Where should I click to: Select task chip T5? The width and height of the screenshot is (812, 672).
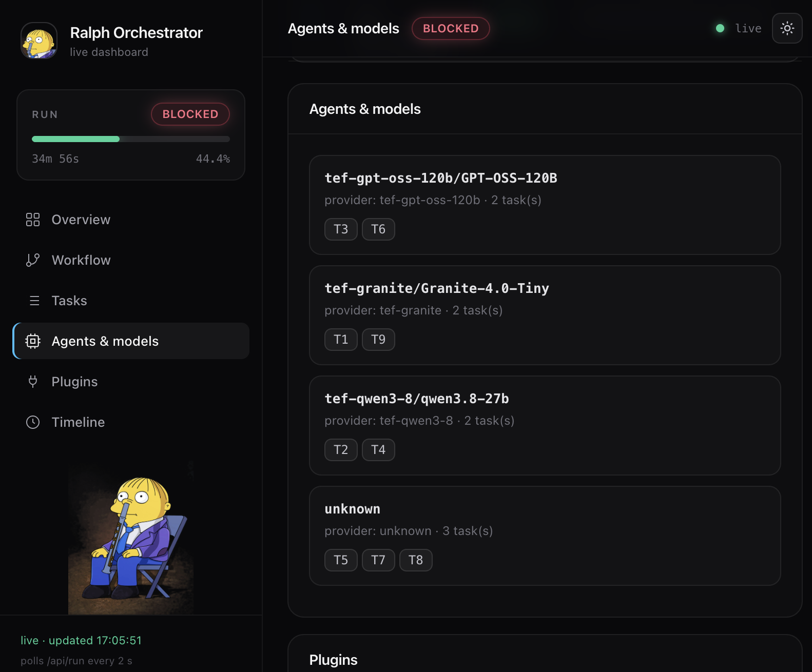341,560
